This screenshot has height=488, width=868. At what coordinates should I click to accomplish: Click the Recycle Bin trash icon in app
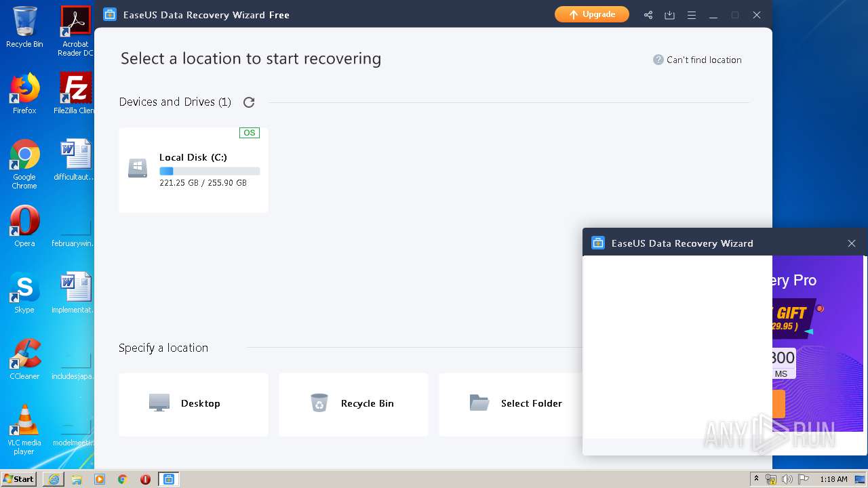coord(319,403)
